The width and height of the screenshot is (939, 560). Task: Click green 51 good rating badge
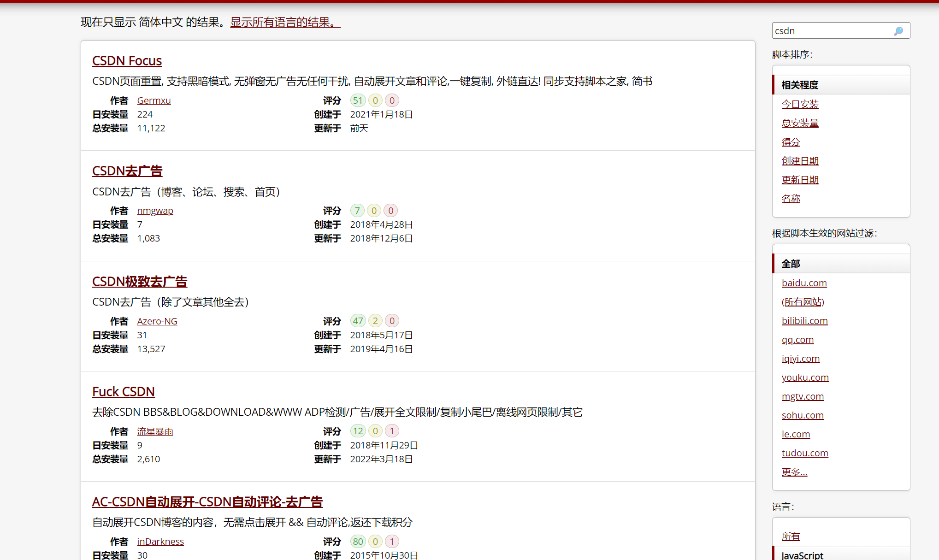[x=358, y=100]
